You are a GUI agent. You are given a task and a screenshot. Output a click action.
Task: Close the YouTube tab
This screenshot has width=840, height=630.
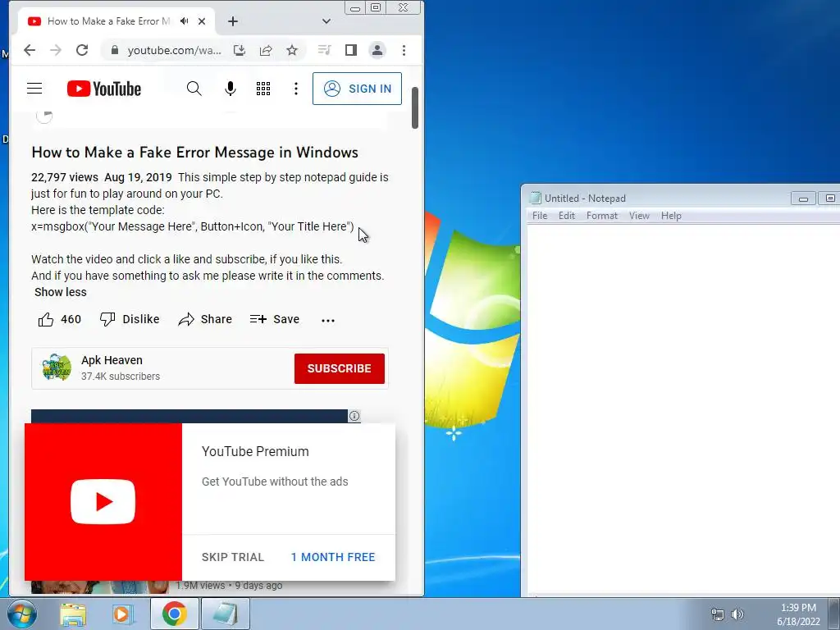[202, 21]
